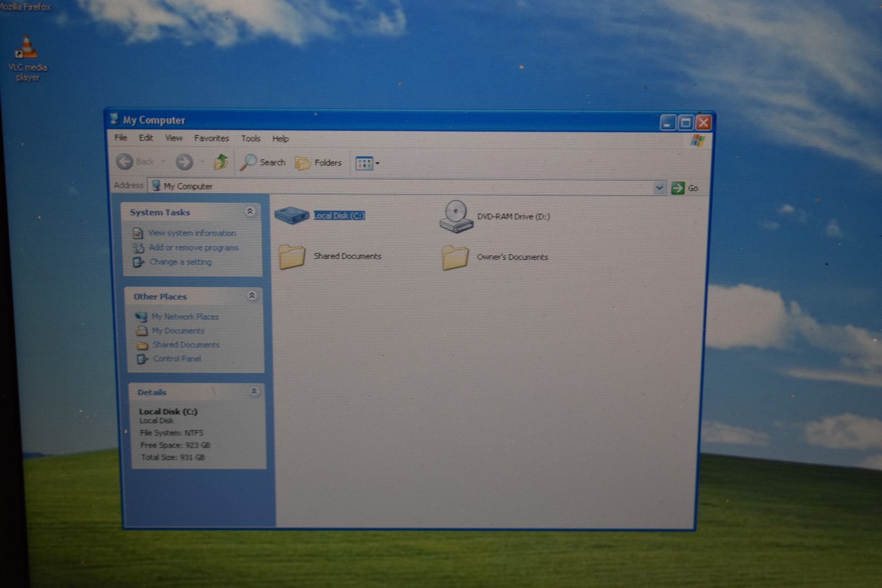Open the Help menu
The width and height of the screenshot is (882, 588).
280,139
